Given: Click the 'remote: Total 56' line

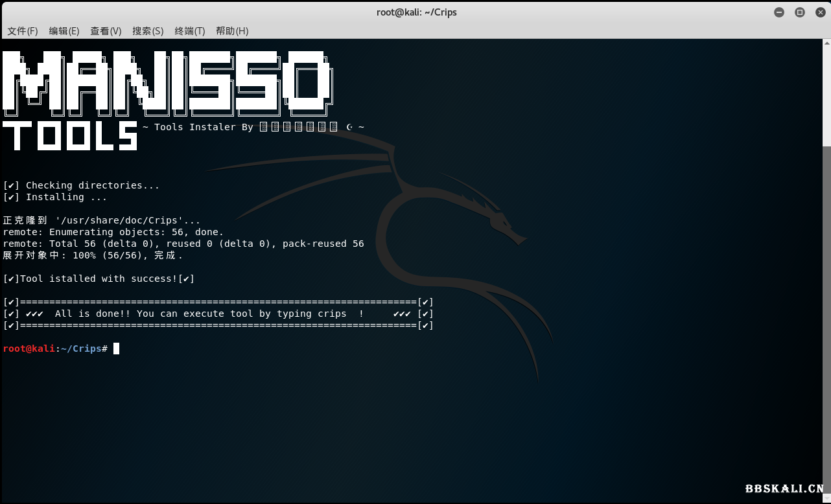Looking at the screenshot, I should 183,244.
